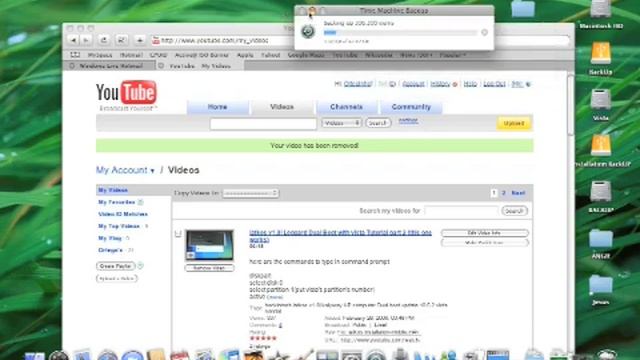Open My Favorites in the sidebar
Viewport: 640px width, 360px height.
(x=116, y=202)
